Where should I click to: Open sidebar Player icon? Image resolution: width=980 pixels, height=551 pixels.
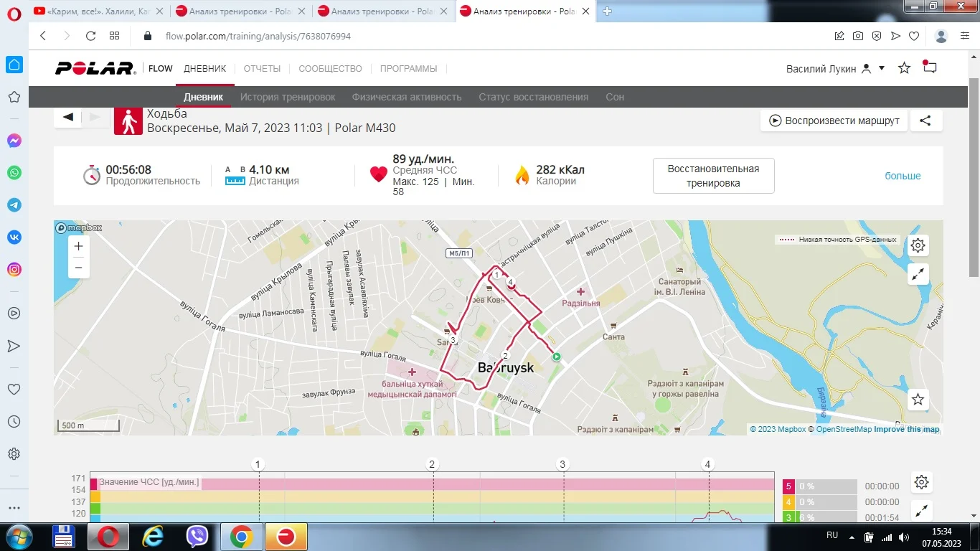coord(14,314)
